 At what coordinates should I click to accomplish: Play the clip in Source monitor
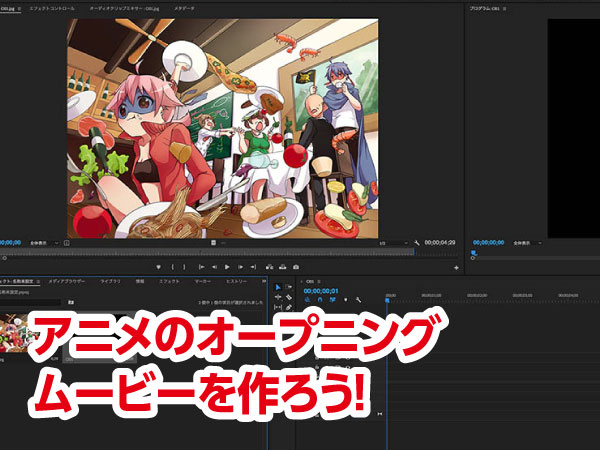tap(227, 267)
